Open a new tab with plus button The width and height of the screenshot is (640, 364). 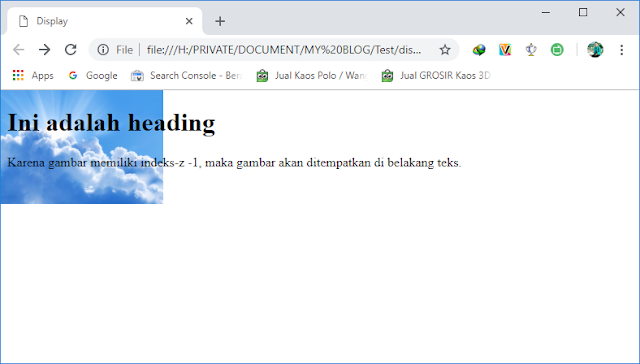click(220, 21)
